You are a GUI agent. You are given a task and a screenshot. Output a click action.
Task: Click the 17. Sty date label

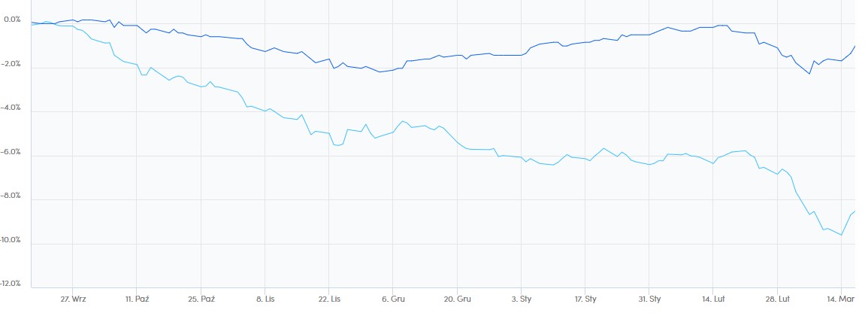(585, 299)
